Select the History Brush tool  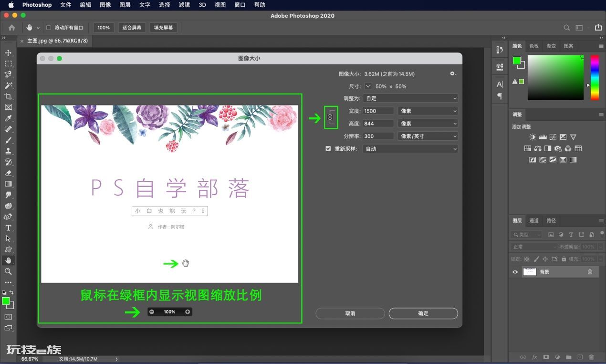[8, 162]
